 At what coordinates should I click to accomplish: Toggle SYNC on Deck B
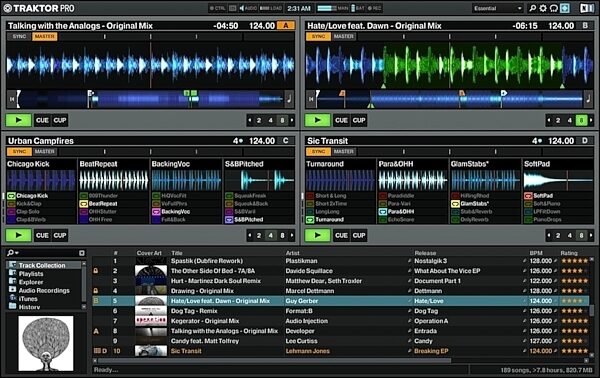click(x=318, y=36)
